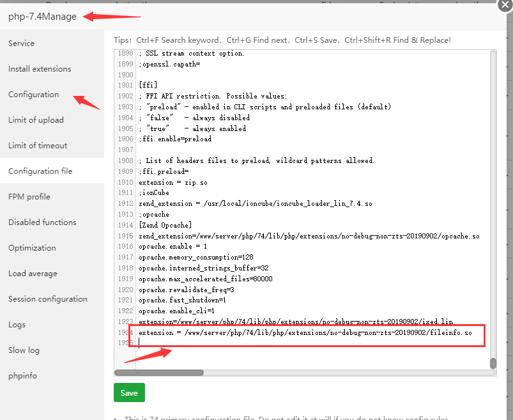View the Load average tab
This screenshot has width=513, height=420.
33,273
